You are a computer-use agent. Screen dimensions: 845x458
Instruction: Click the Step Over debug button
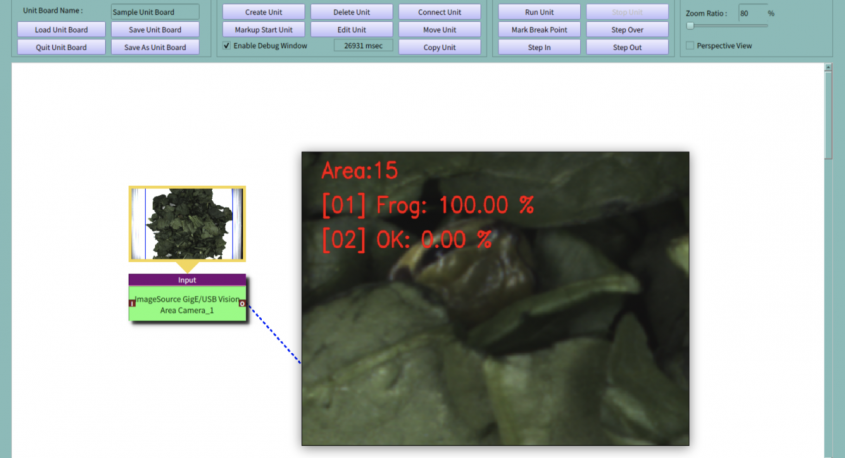point(627,29)
